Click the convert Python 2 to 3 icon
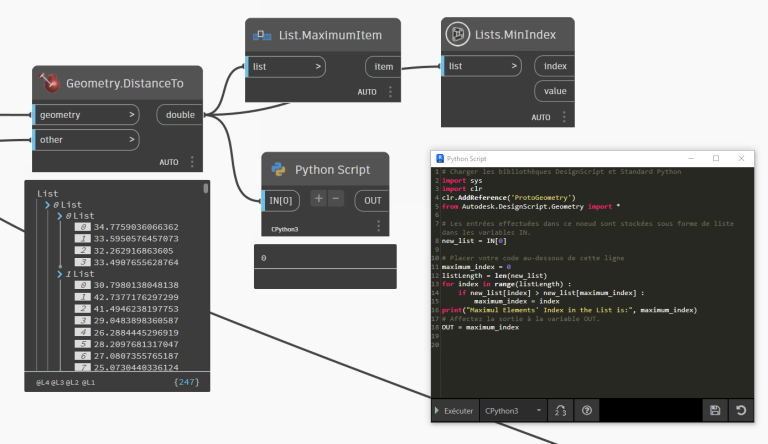 click(x=560, y=411)
